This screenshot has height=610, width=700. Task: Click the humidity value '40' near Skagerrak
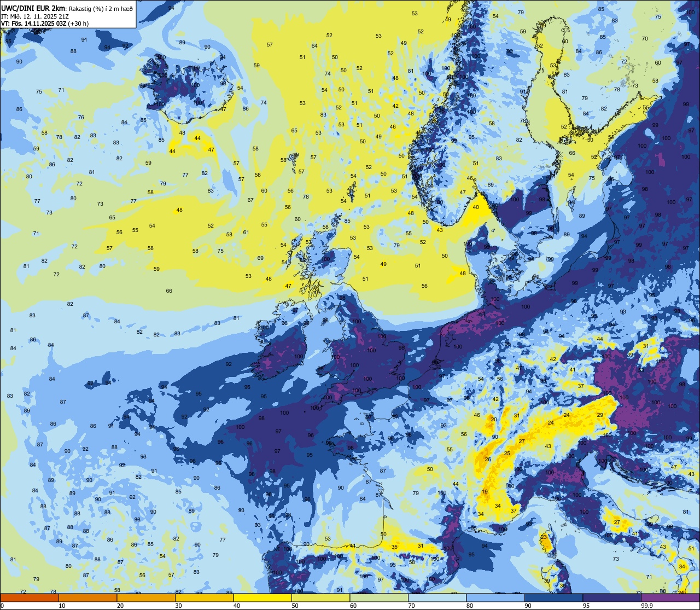[x=476, y=207]
